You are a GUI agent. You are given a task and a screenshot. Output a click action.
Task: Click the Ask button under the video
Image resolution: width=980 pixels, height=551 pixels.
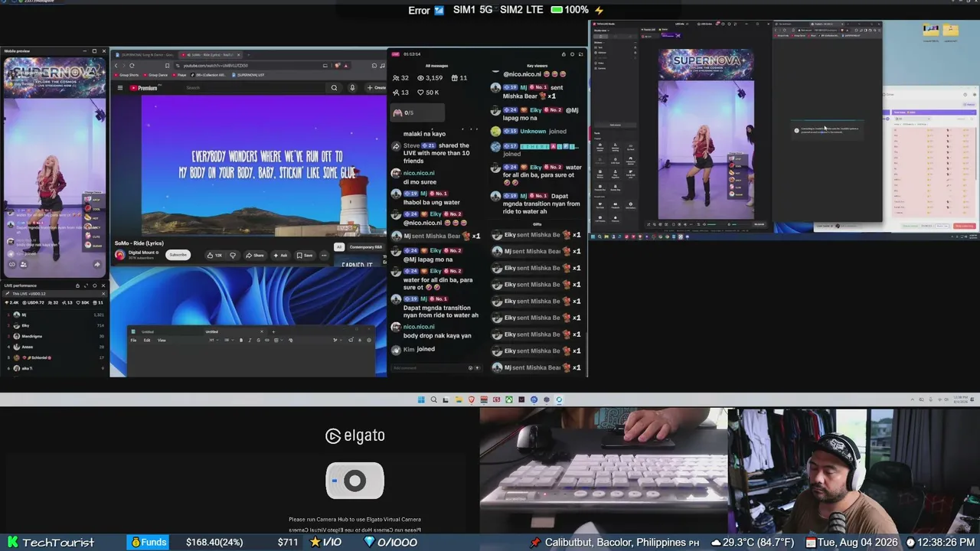pyautogui.click(x=280, y=255)
